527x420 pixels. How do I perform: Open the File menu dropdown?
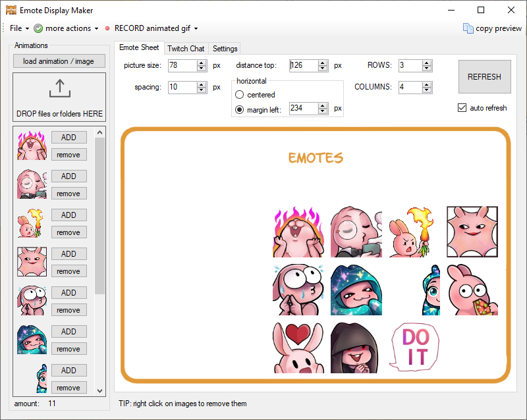(x=17, y=28)
